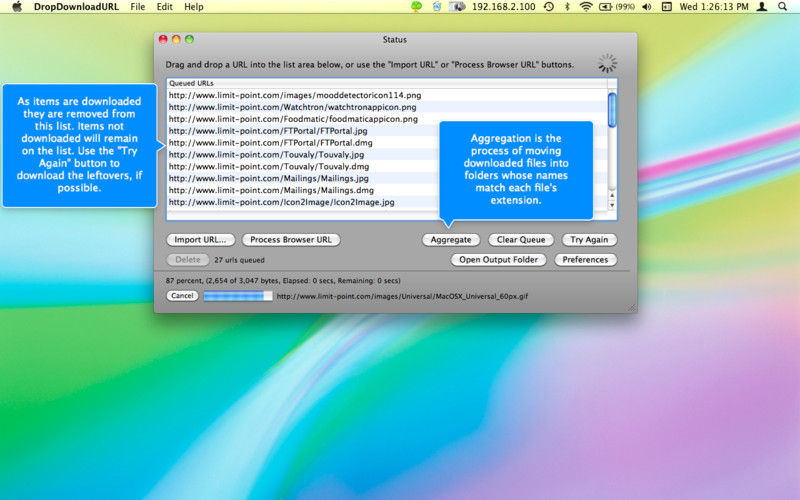Open the Wi-Fi status icon
The width and height of the screenshot is (800, 500).
[586, 7]
